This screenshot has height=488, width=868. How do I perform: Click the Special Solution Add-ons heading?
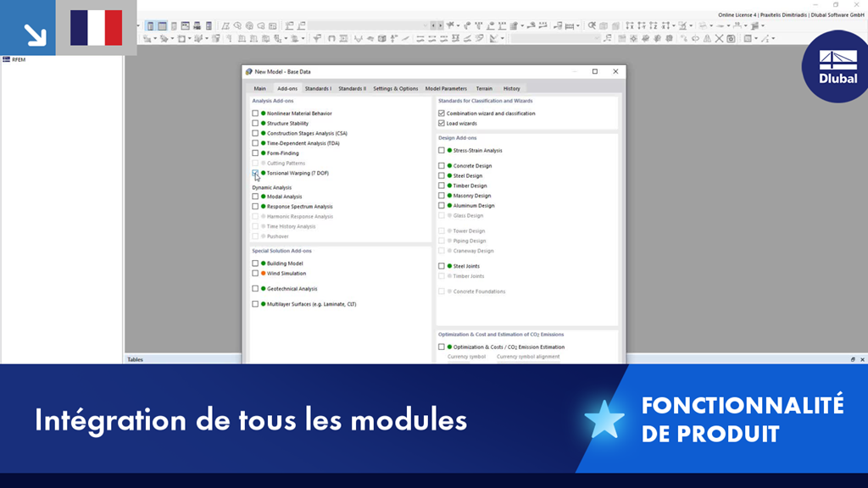click(x=281, y=251)
